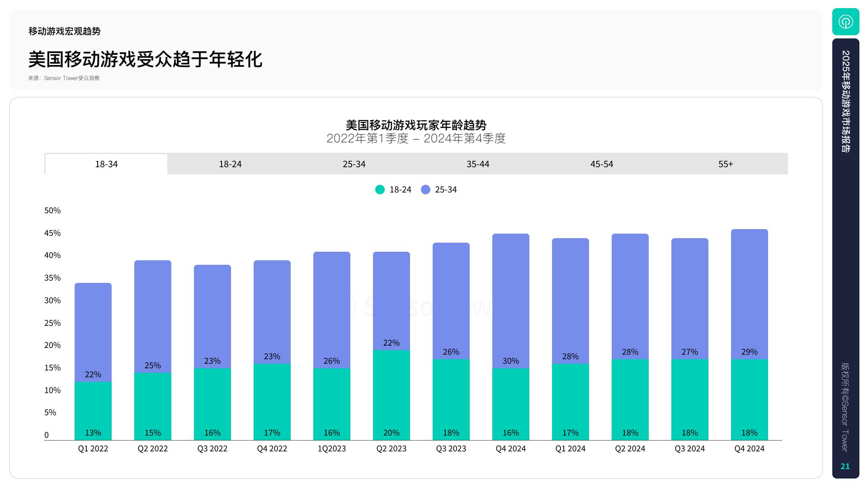Open the 25-34 age tab
Viewport: 868px width, 488px height.
[354, 164]
